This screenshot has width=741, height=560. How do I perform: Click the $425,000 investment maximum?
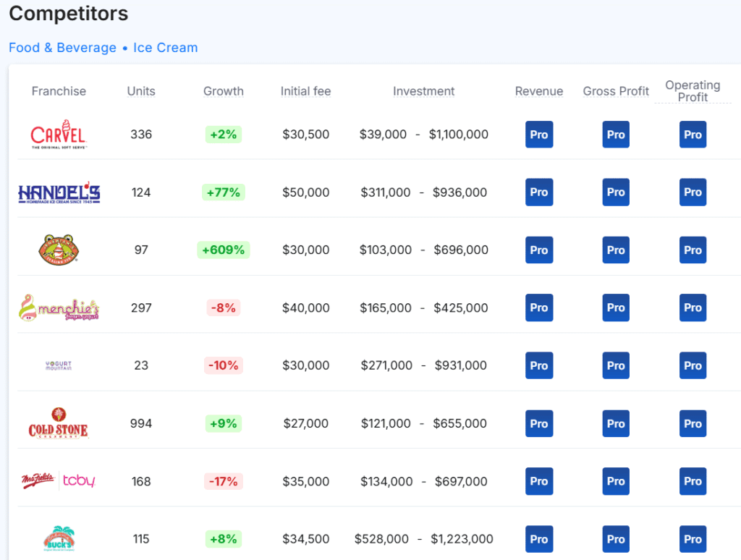point(461,307)
